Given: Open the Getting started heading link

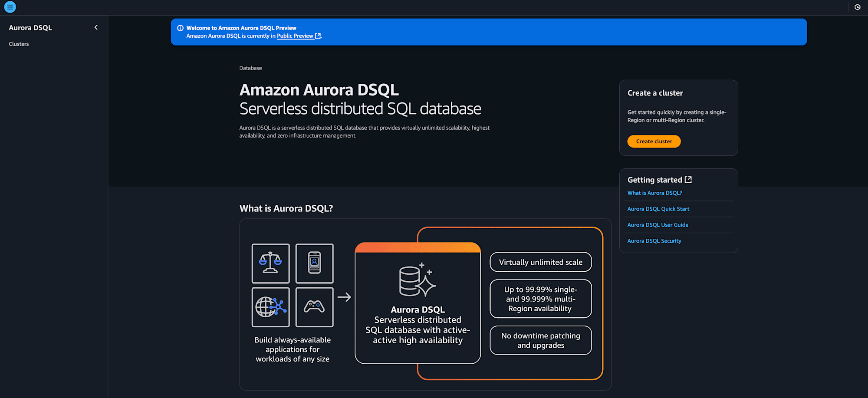Looking at the screenshot, I should pyautogui.click(x=654, y=180).
